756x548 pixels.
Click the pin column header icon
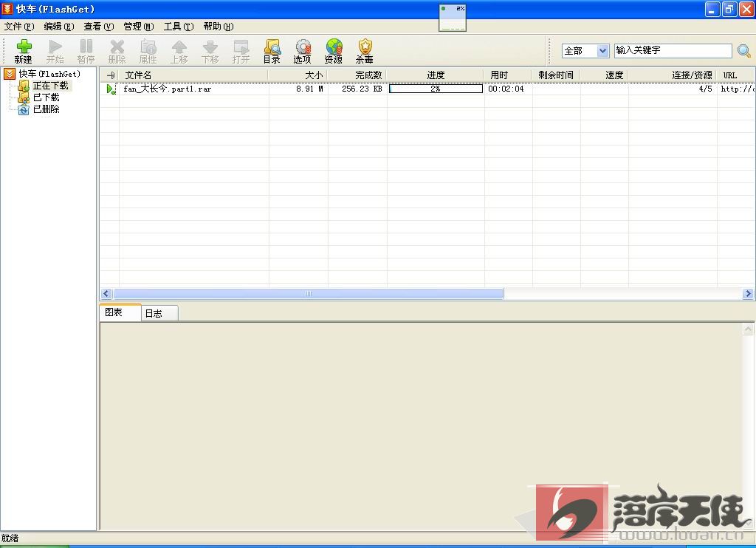point(111,75)
